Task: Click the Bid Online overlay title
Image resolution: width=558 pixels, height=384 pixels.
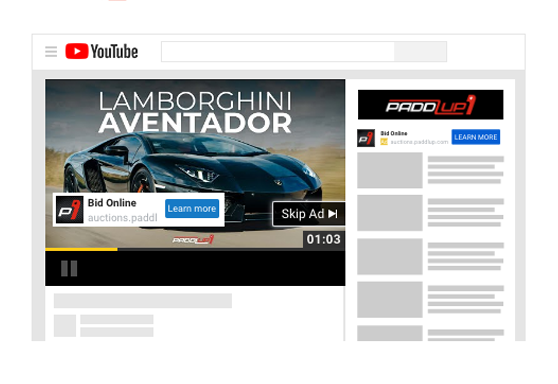Action: 112,203
